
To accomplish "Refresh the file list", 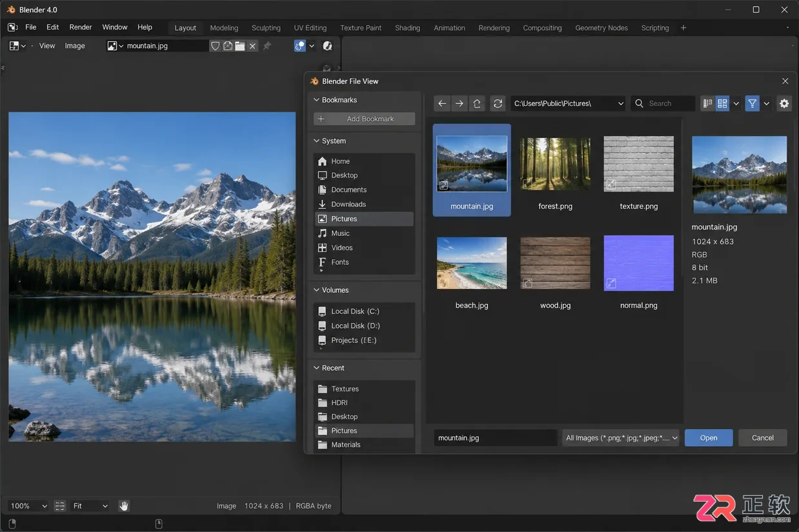I will [x=498, y=103].
